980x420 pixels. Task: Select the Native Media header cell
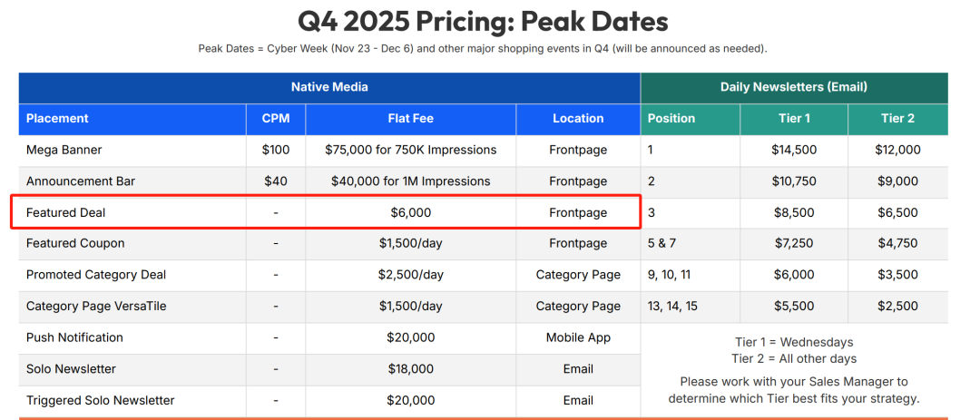point(329,87)
